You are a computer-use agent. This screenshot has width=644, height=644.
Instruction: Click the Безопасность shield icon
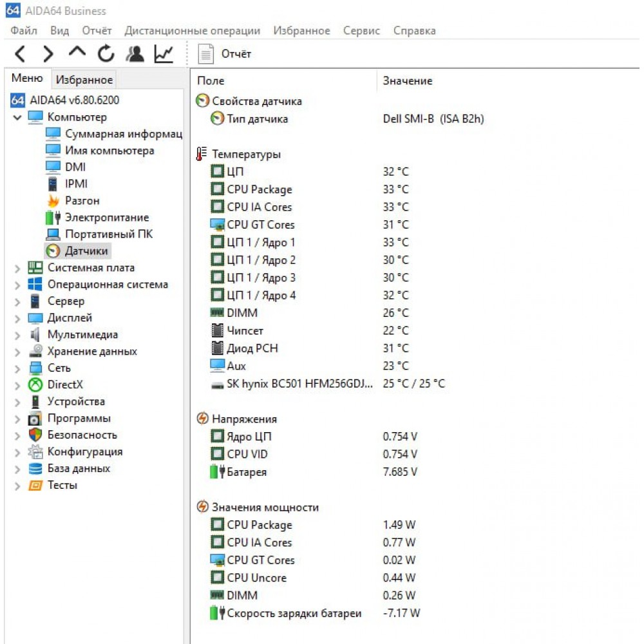point(35,435)
